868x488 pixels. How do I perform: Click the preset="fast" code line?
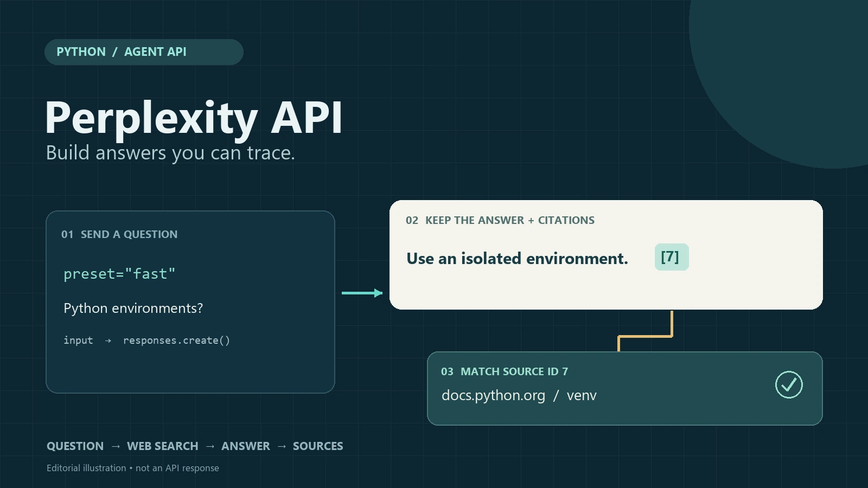119,274
